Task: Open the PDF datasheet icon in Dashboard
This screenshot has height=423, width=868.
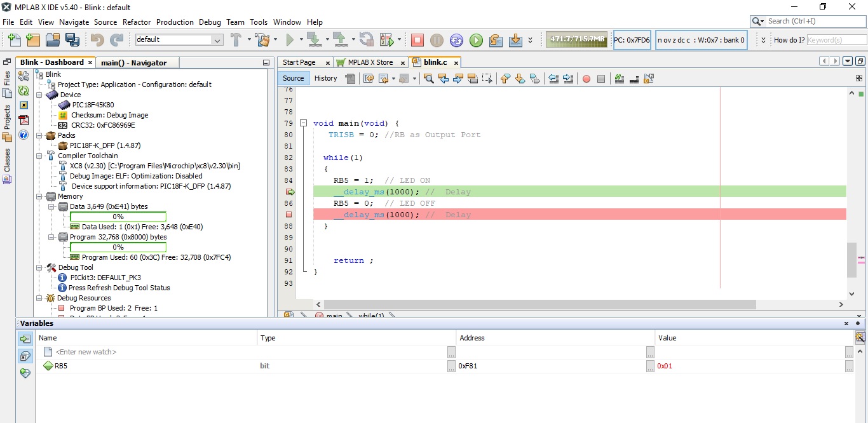Action: [x=24, y=120]
